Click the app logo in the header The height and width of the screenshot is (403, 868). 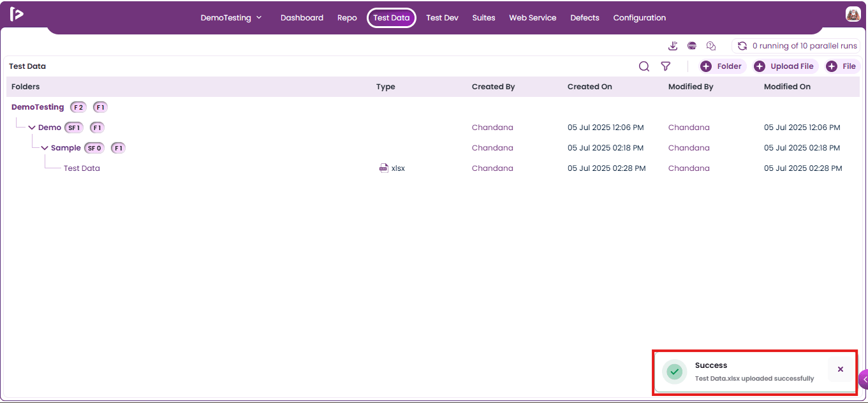click(17, 15)
